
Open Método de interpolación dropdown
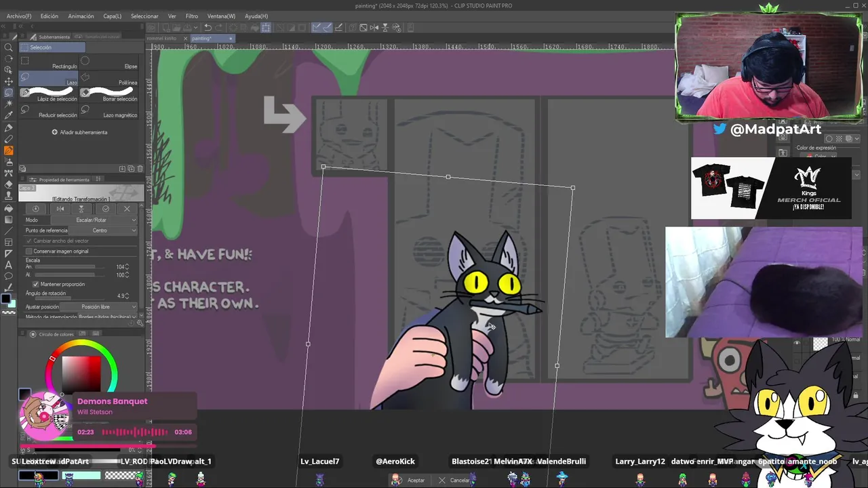coord(108,317)
